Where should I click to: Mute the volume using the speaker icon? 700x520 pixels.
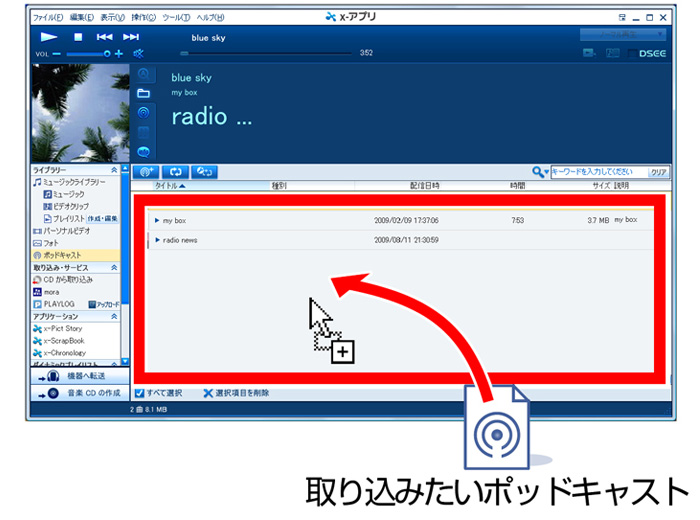139,53
